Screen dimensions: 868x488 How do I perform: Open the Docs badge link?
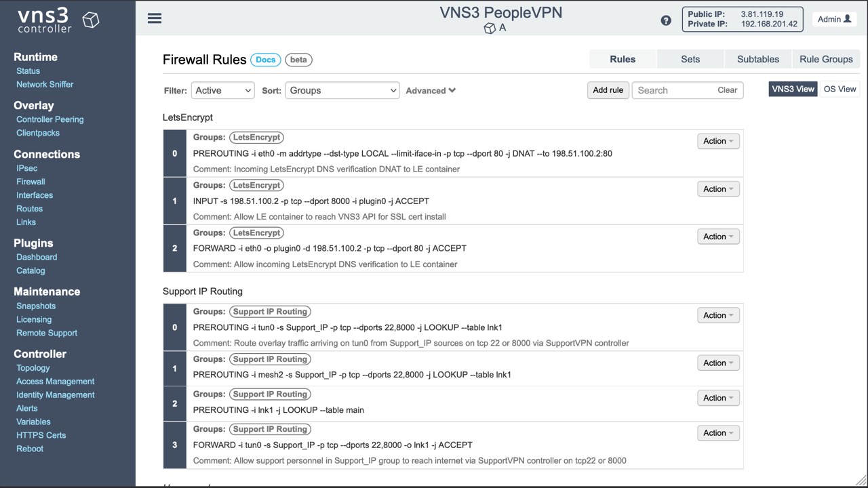tap(266, 60)
